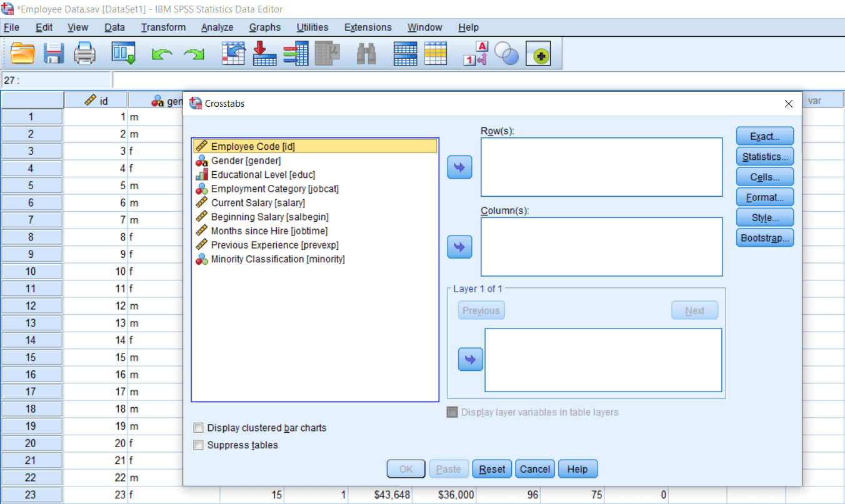Redo action with green right arrow
The image size is (845, 504).
194,55
